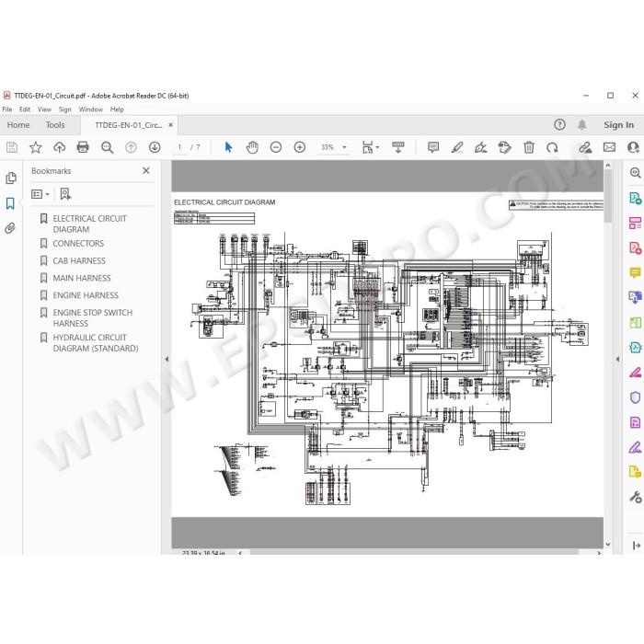Delete with the trash can icon
Screen dimensions: 644x644
pyautogui.click(x=529, y=147)
